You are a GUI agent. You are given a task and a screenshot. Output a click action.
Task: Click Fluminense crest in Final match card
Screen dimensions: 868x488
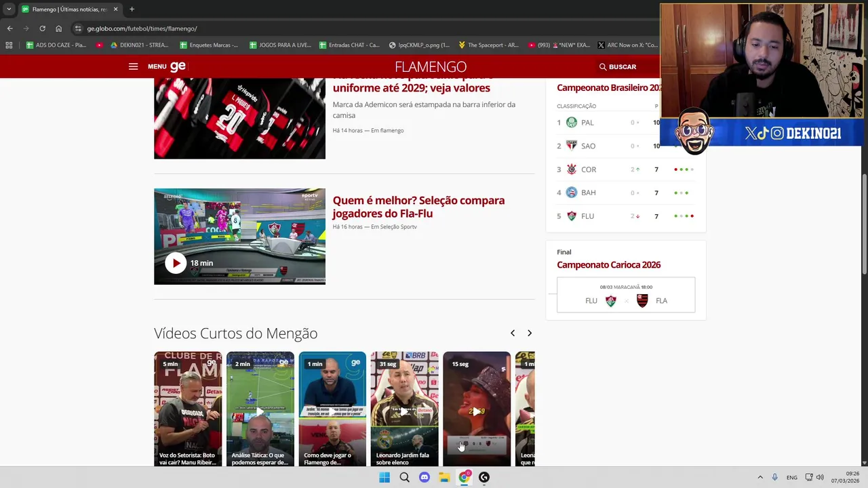610,301
